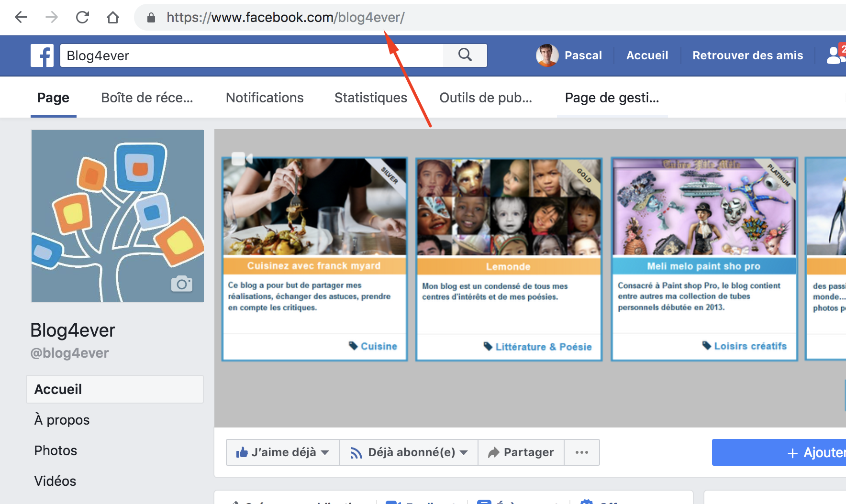
Task: Expand the J'aime déjà dropdown arrow
Action: 325,452
